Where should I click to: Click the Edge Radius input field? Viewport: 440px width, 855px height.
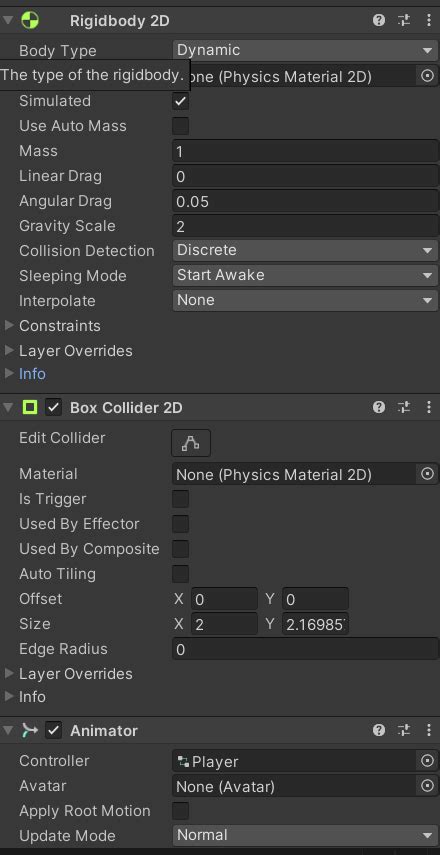click(x=305, y=649)
